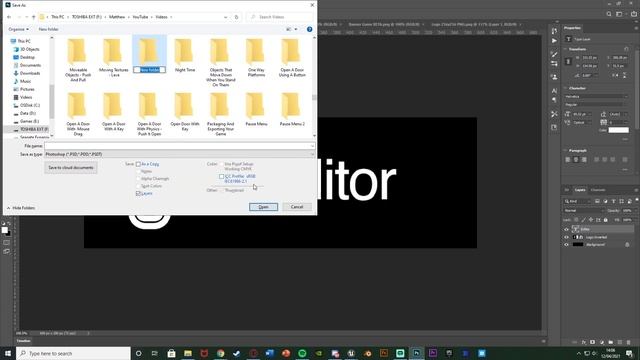The image size is (640, 360).
Task: Click Properties panel tab
Action: point(572,28)
